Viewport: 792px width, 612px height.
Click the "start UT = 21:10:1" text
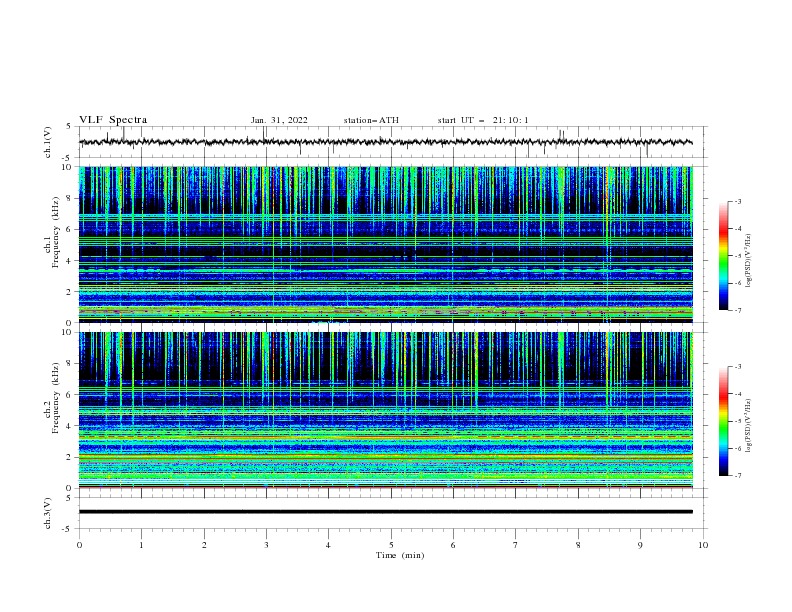tap(482, 120)
